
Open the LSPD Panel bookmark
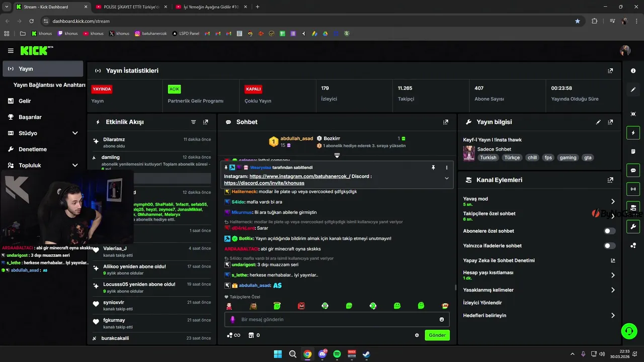(186, 34)
